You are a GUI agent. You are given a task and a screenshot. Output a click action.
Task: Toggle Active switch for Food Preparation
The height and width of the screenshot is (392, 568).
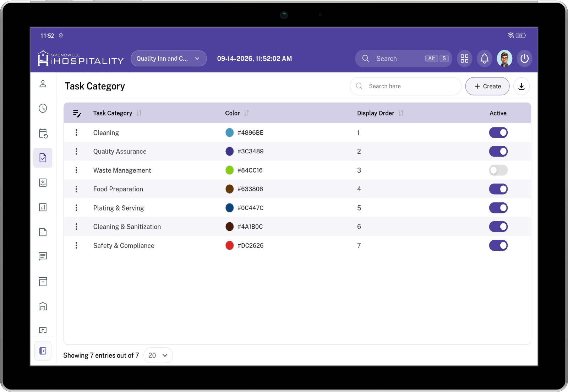(498, 189)
